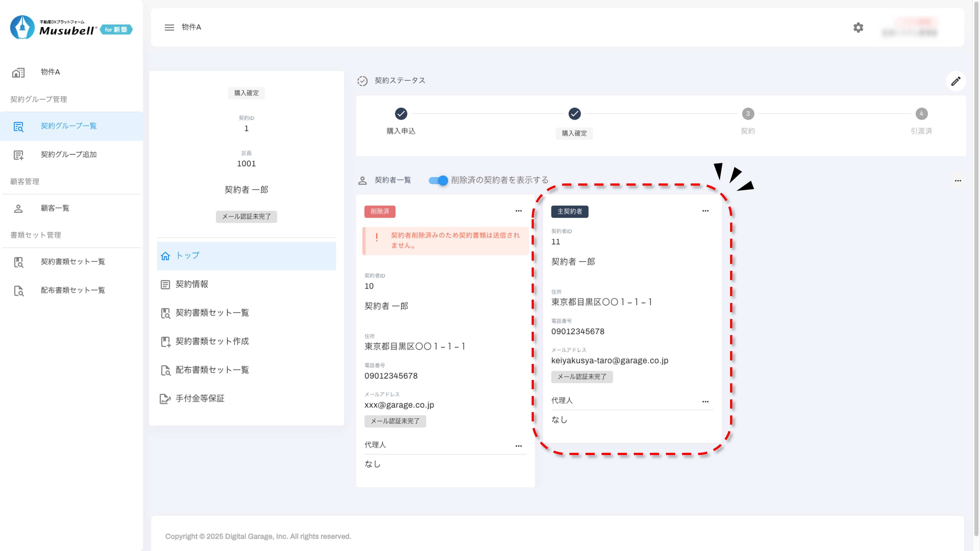The width and height of the screenshot is (980, 551).
Task: Select 契約書類セット作成 menu item
Action: tap(212, 342)
